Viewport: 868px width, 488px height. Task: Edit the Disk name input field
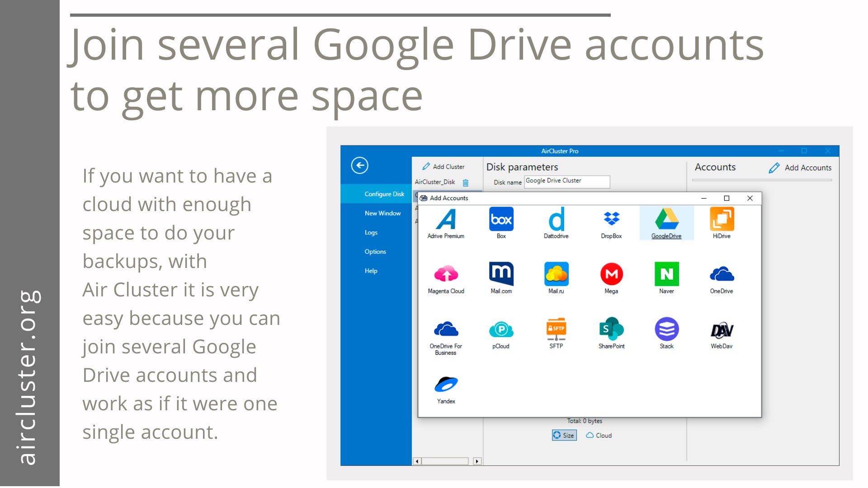click(567, 182)
